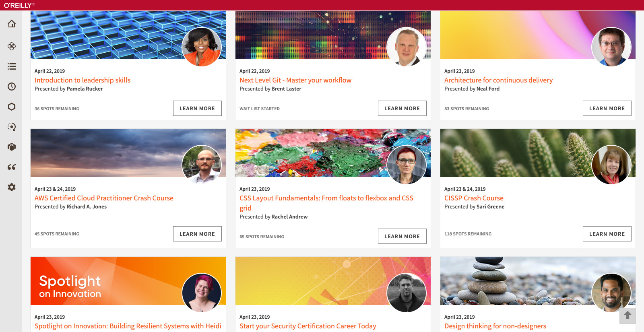This screenshot has width=644, height=332.
Task: Open AWS Certified Cloud Practitioner Crash Course link
Action: click(x=104, y=198)
